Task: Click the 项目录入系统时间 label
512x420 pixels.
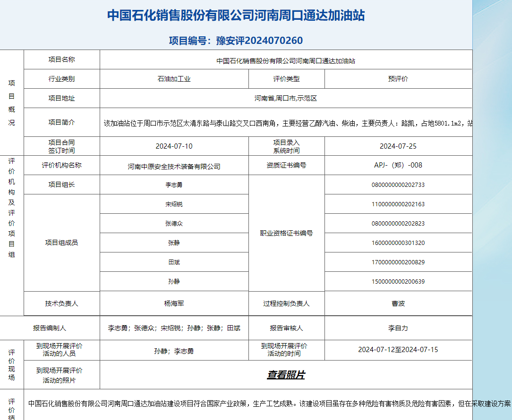Action: [286, 146]
